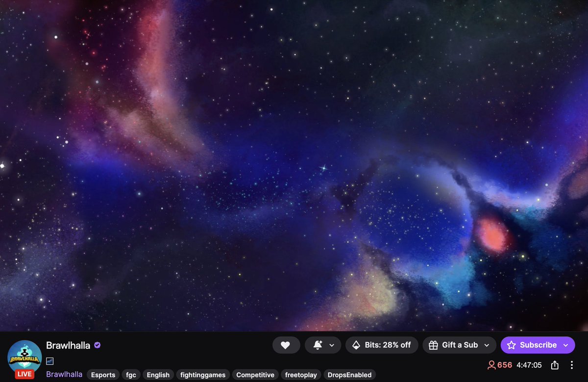Viewport: 588px width, 382px height.
Task: Select the Esports tag
Action: [103, 375]
